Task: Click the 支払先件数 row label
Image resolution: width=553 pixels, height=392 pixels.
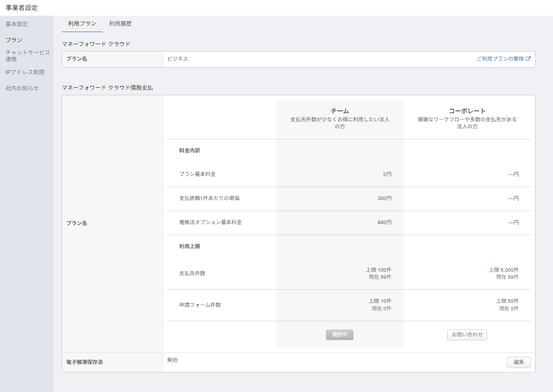Action: (x=192, y=273)
